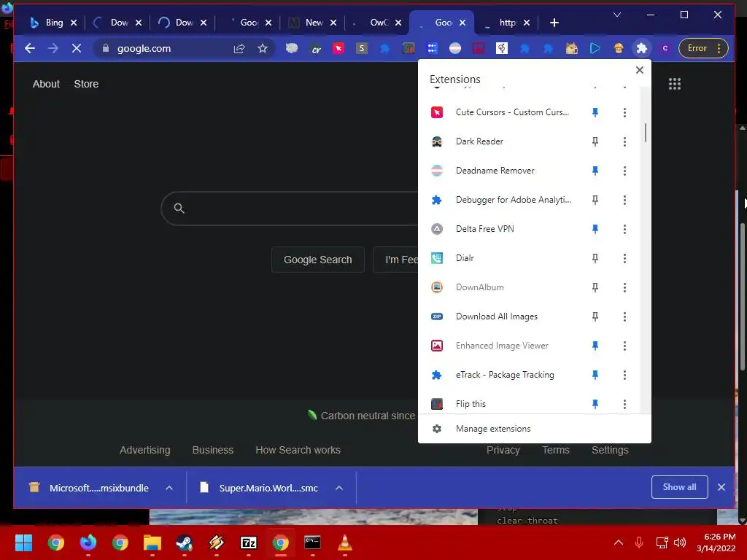Click the Error update button
Screen dimensions: 747x560
pos(703,48)
